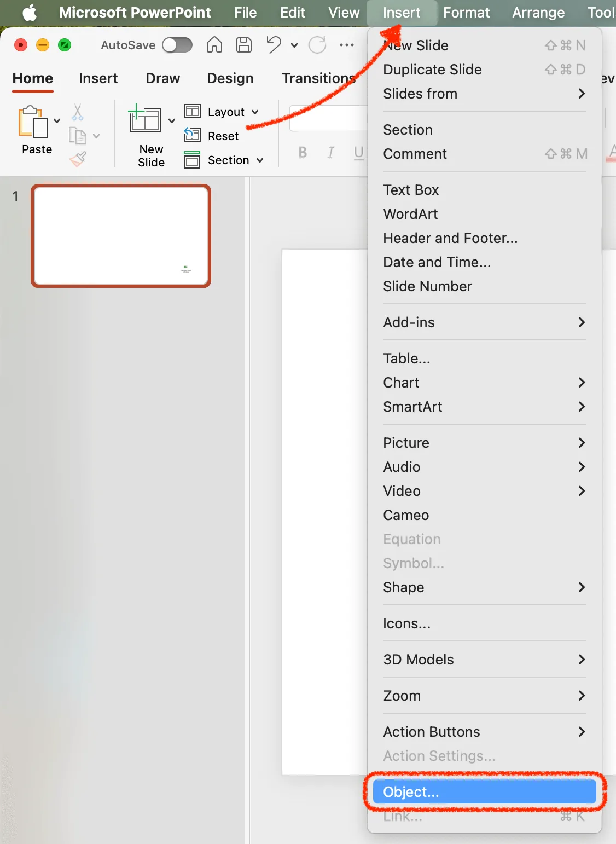Image resolution: width=616 pixels, height=844 pixels.
Task: Open the Audio submenu
Action: 484,467
